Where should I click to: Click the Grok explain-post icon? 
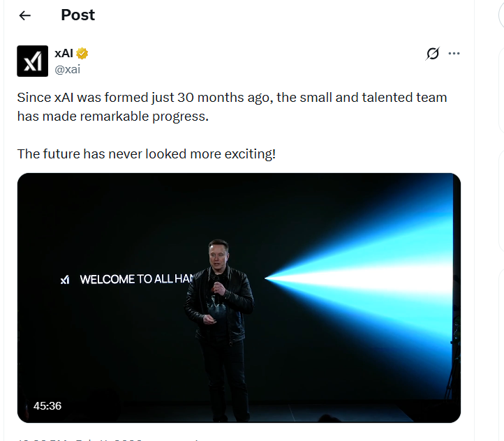click(x=433, y=54)
